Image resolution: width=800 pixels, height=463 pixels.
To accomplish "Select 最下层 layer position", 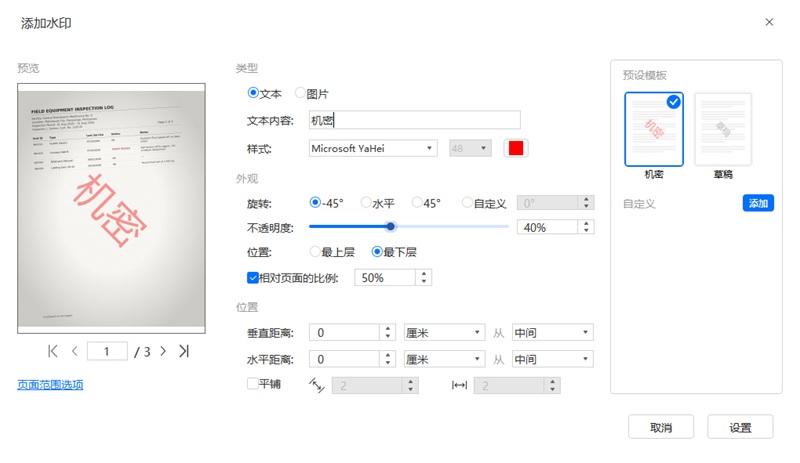I will (377, 251).
